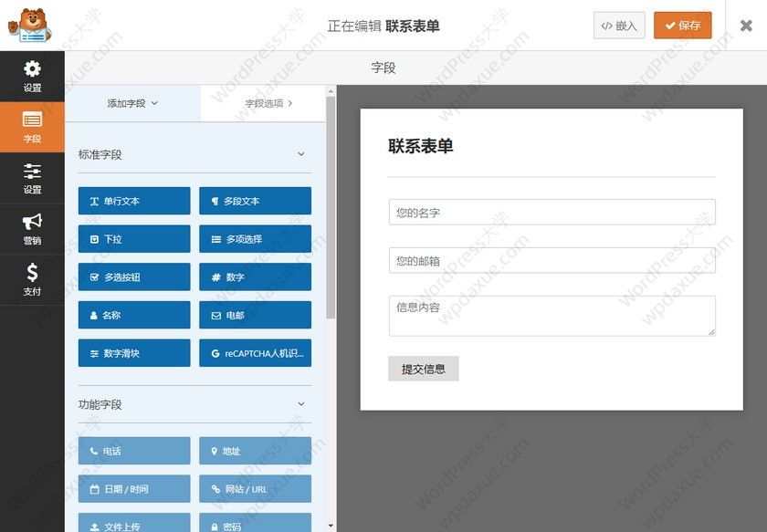Click the 提交信息 submit button

pyautogui.click(x=423, y=369)
